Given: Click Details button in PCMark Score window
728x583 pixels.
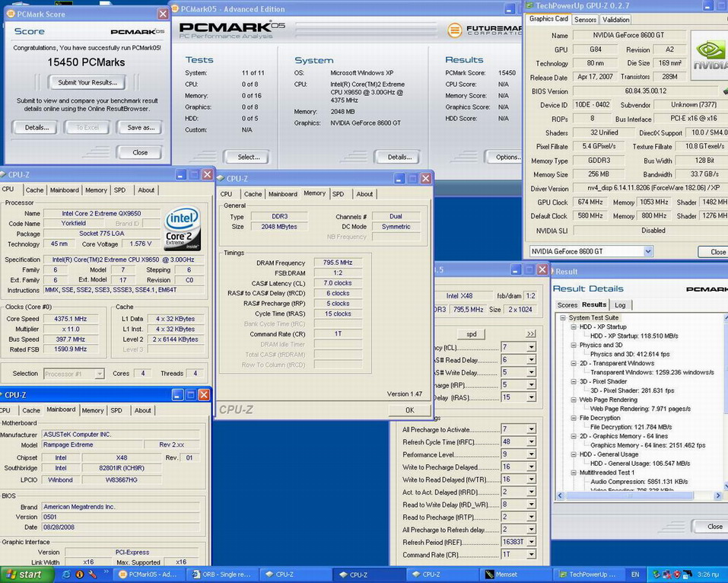Looking at the screenshot, I should tap(37, 127).
